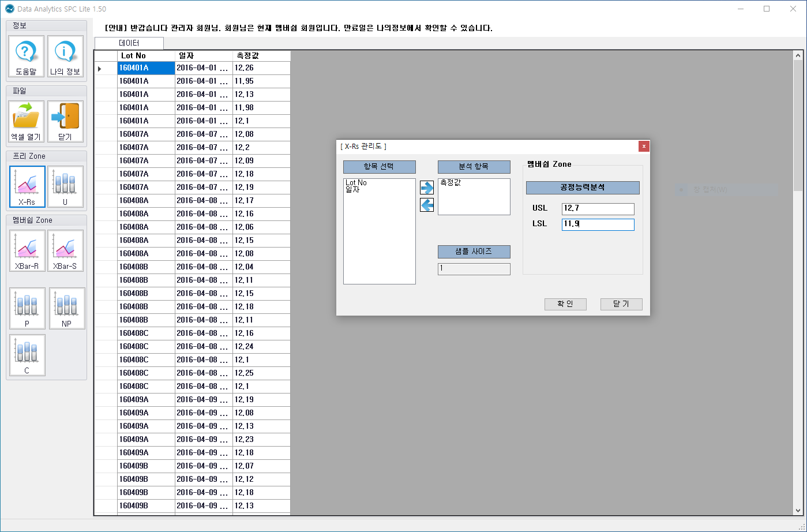Click measurement value 12.06
The image size is (807, 532).
pos(261,227)
